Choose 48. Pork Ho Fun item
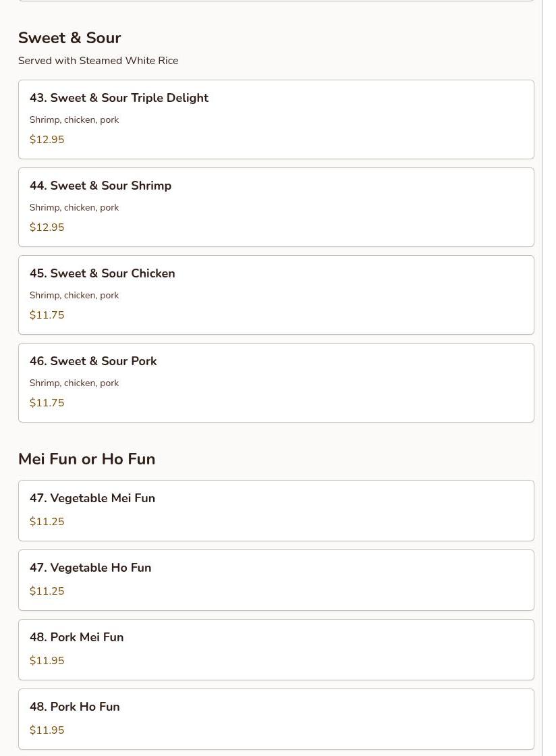Screen dimensions: 556x756 tap(276, 719)
